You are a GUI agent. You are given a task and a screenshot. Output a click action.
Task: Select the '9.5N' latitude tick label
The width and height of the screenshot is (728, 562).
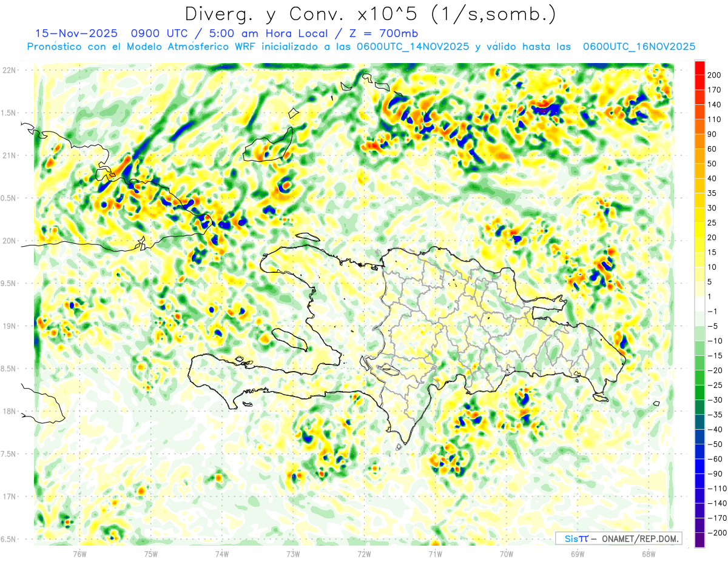(9, 283)
